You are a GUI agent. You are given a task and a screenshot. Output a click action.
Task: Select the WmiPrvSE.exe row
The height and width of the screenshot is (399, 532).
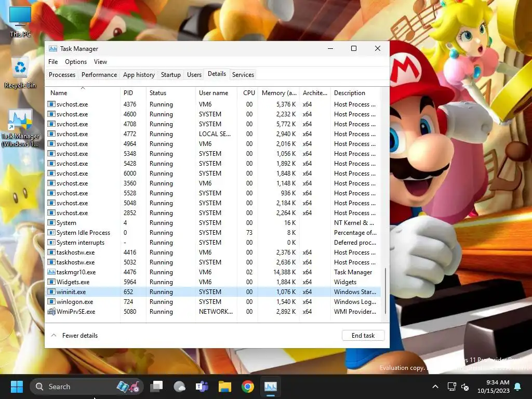[x=214, y=312]
